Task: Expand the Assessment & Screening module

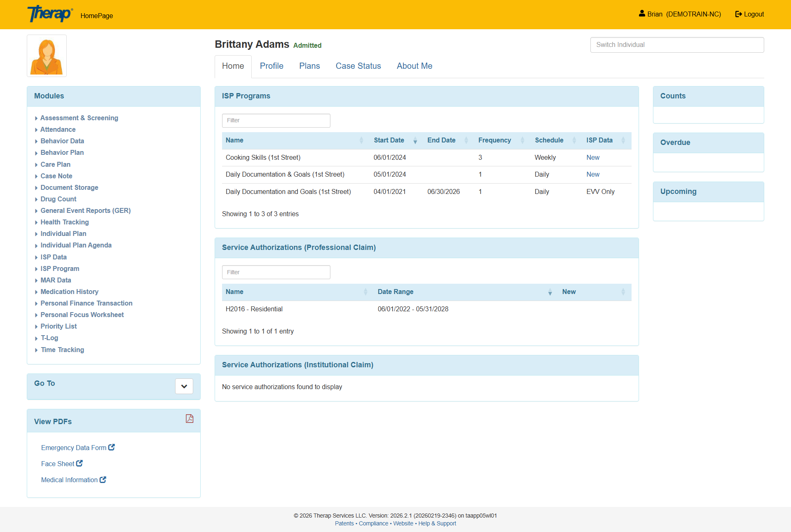Action: pyautogui.click(x=79, y=118)
